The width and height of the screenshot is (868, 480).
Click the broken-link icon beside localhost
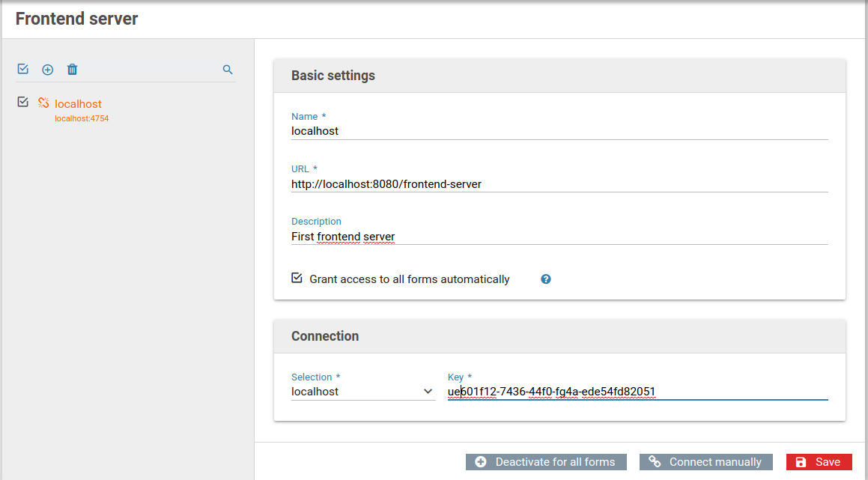click(x=43, y=103)
